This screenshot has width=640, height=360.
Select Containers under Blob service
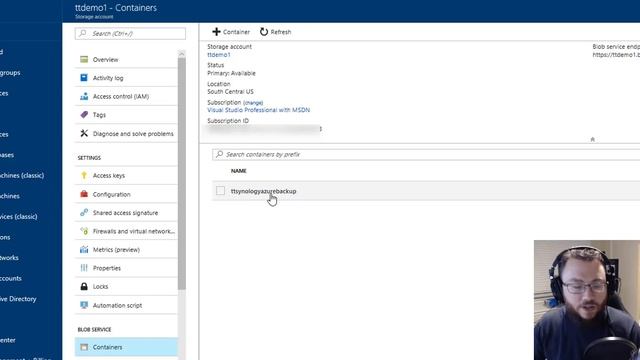127,347
